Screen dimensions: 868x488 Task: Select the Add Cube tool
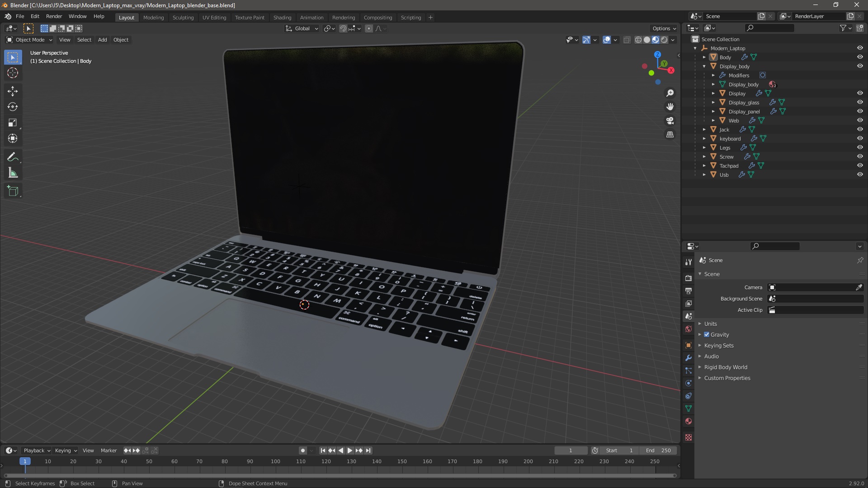click(13, 191)
